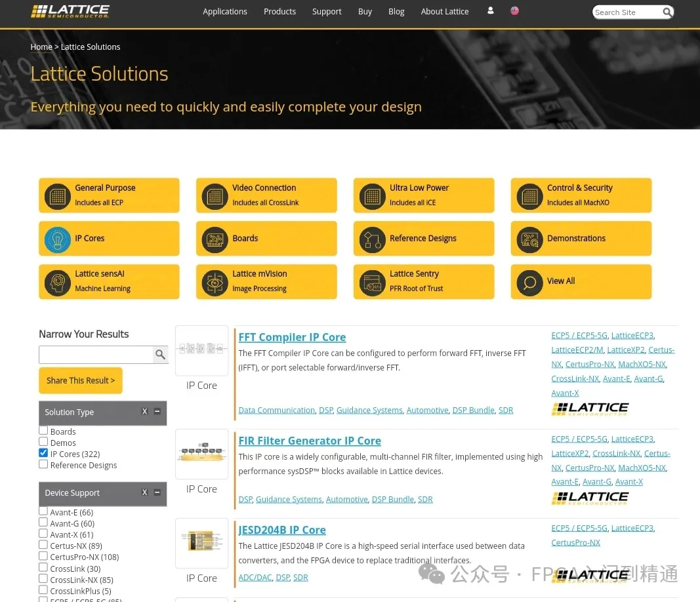Click the Share This Result button
The height and width of the screenshot is (602, 700).
(80, 380)
